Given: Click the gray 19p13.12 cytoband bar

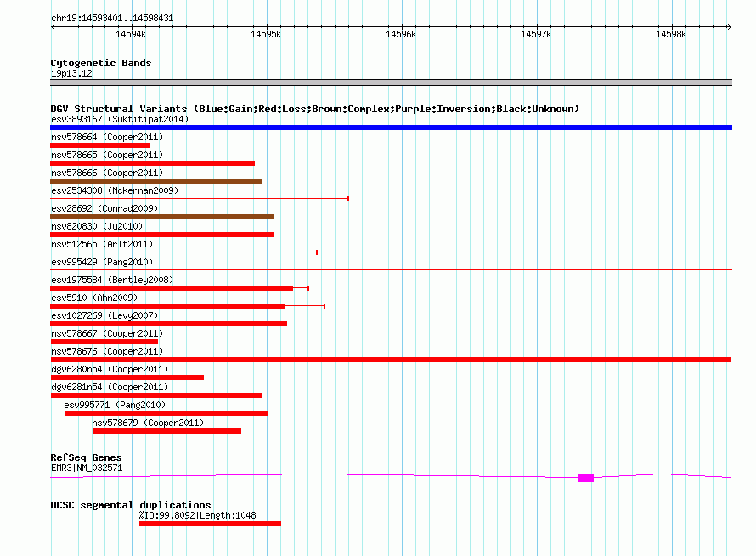Looking at the screenshot, I should pos(391,82).
